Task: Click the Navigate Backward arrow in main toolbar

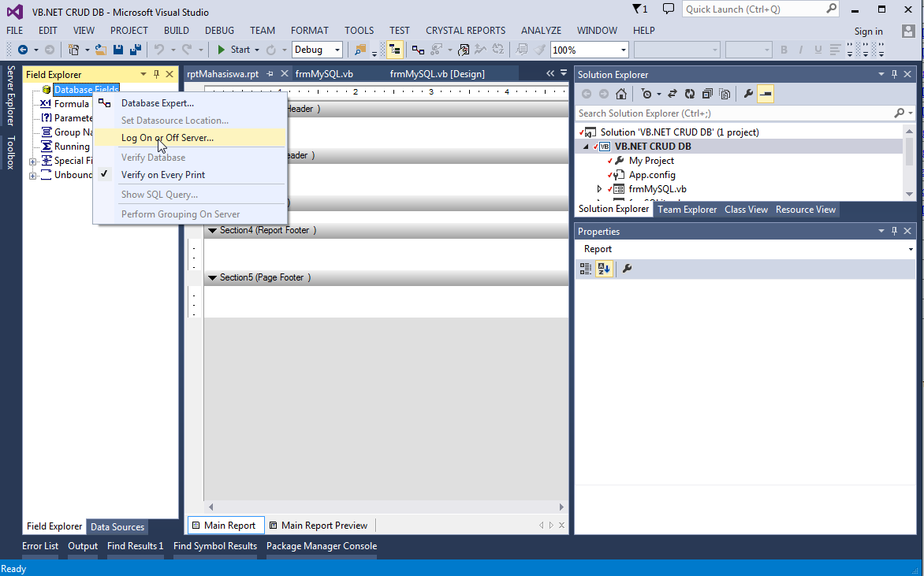Action: pos(22,50)
